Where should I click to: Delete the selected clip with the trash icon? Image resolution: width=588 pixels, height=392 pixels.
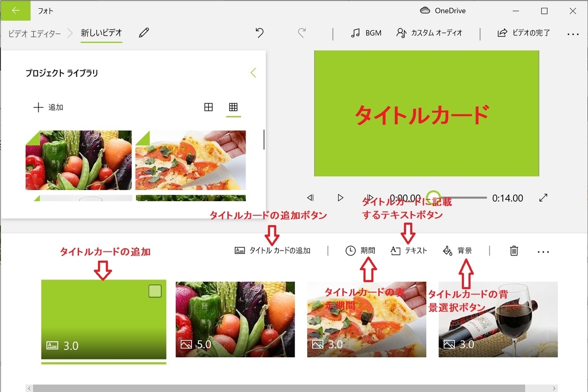[514, 251]
